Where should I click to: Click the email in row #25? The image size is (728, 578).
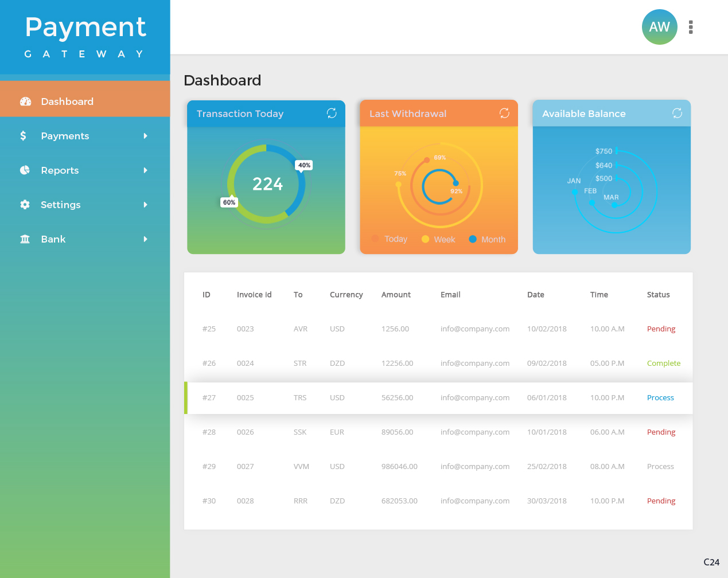point(475,329)
